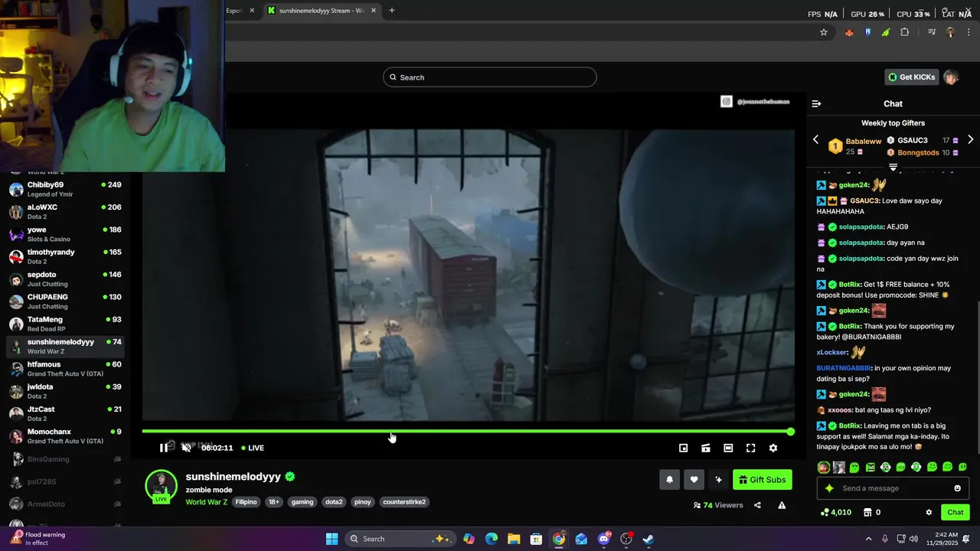Follow channel with the heart button

[694, 480]
